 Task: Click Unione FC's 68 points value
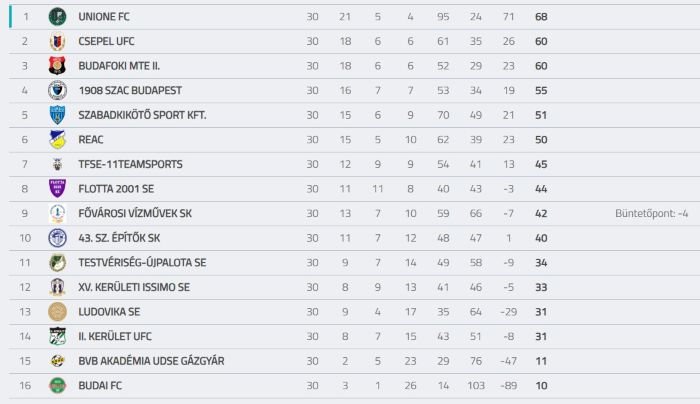tap(541, 17)
